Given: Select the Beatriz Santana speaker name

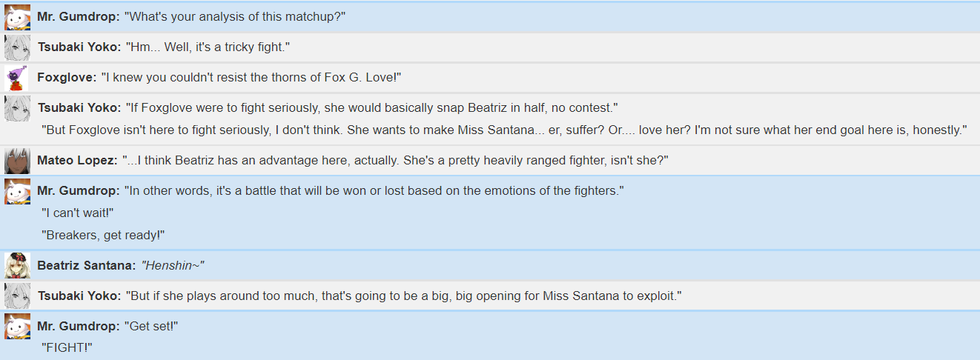Looking at the screenshot, I should pyautogui.click(x=86, y=265).
